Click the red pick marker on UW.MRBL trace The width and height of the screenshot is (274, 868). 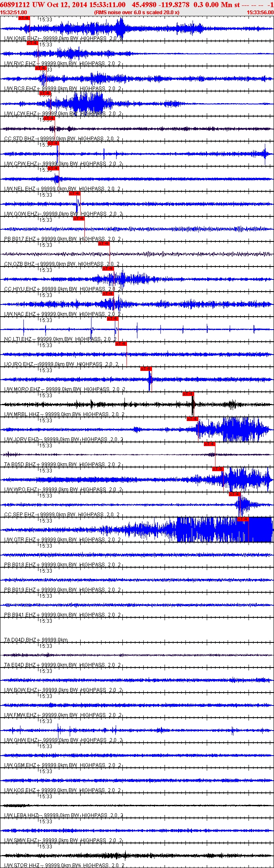click(188, 394)
